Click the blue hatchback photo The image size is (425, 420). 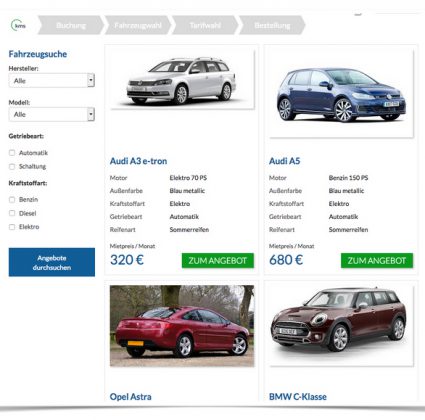coord(341,94)
